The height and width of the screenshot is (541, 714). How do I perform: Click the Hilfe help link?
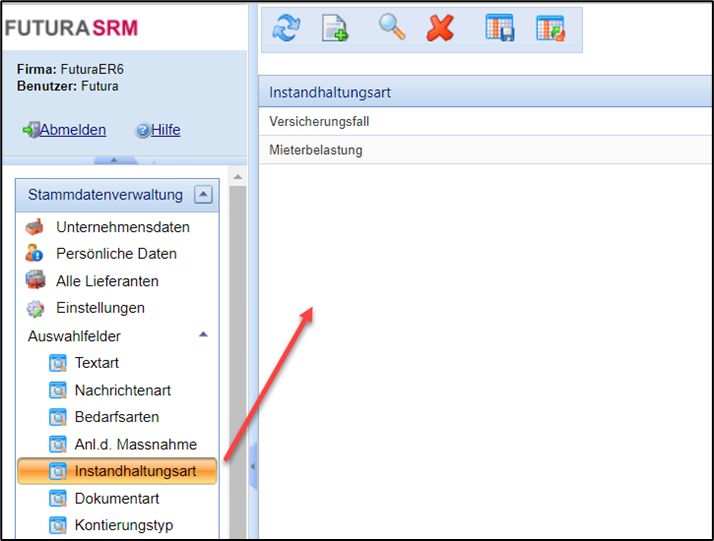165,130
